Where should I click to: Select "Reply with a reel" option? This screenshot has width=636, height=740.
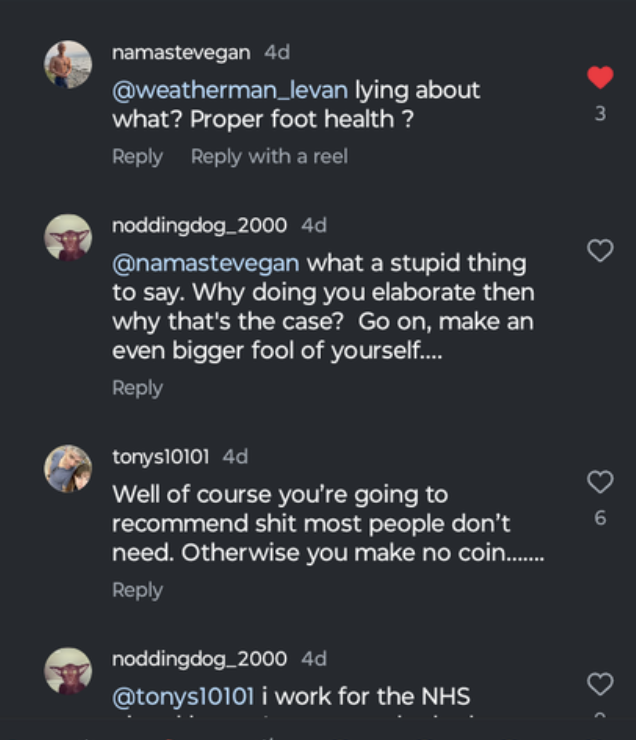click(x=269, y=157)
